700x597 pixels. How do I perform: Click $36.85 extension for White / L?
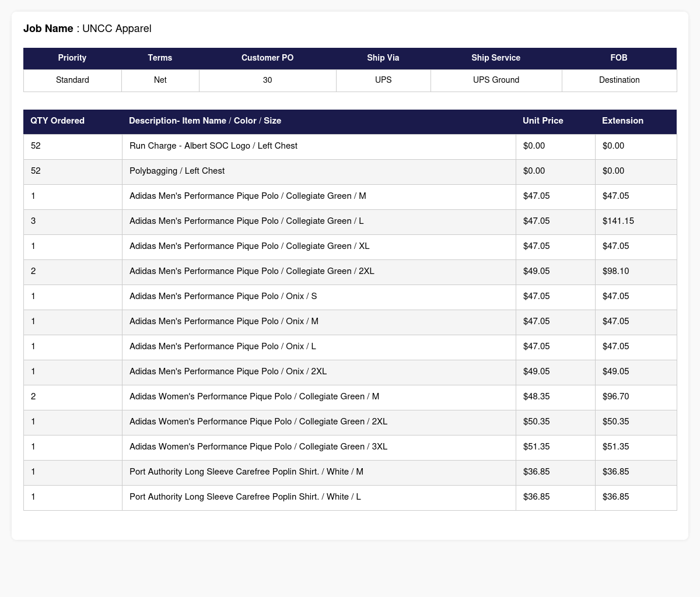point(616,497)
